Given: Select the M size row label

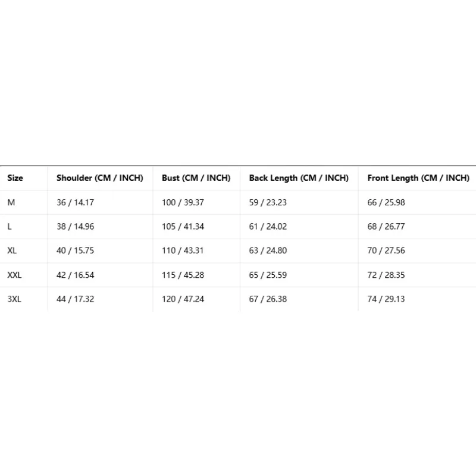Looking at the screenshot, I should tap(11, 202).
